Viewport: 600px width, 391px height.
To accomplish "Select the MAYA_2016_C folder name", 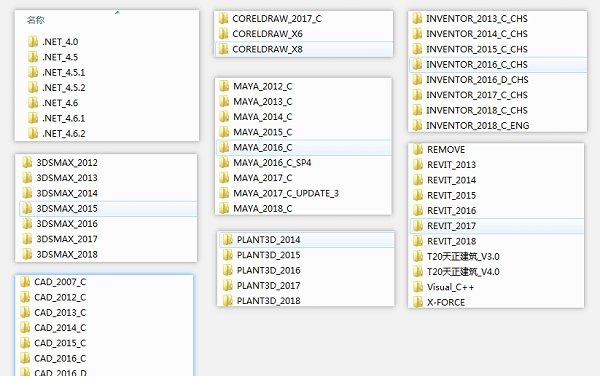I will tap(263, 147).
